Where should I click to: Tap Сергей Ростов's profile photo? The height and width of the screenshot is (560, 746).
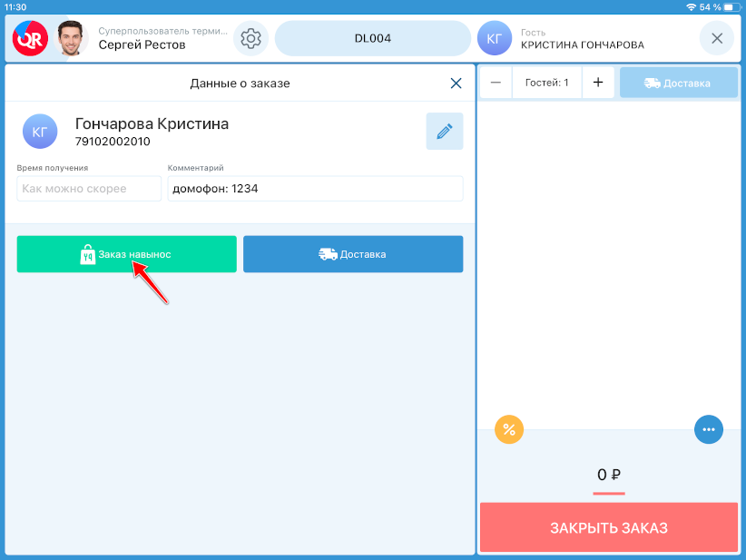[x=71, y=38]
